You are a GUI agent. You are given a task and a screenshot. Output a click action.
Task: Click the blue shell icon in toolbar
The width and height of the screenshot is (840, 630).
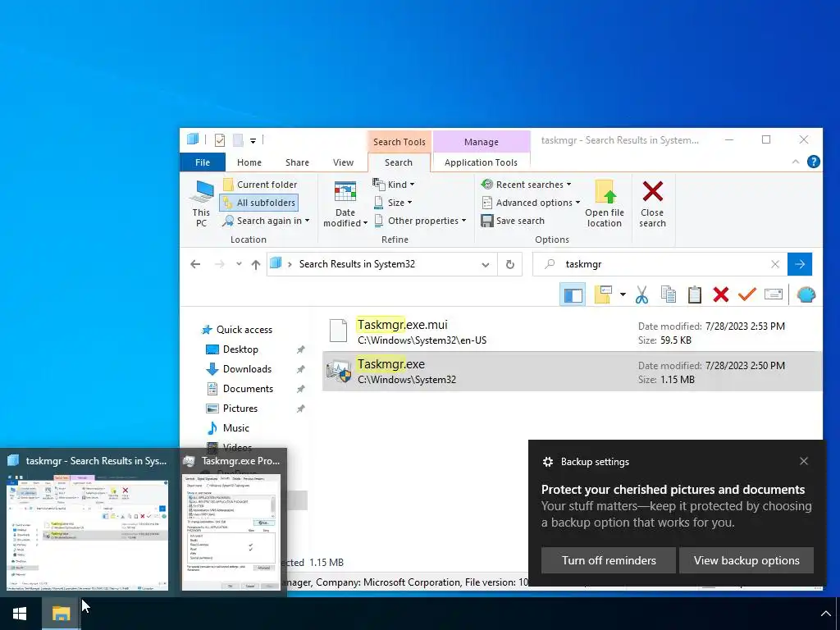806,294
